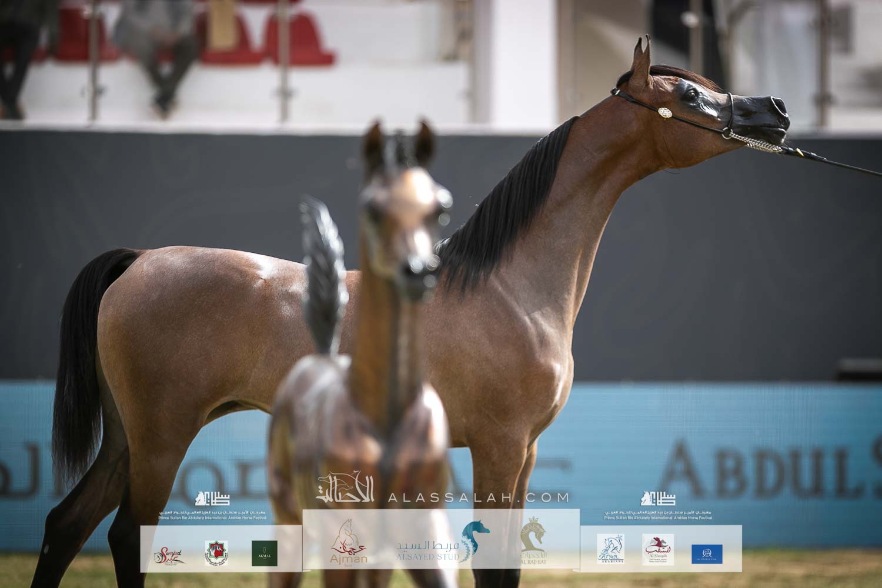The height and width of the screenshot is (588, 882).
Task: Click the red and green crest logo
Action: click(216, 553)
